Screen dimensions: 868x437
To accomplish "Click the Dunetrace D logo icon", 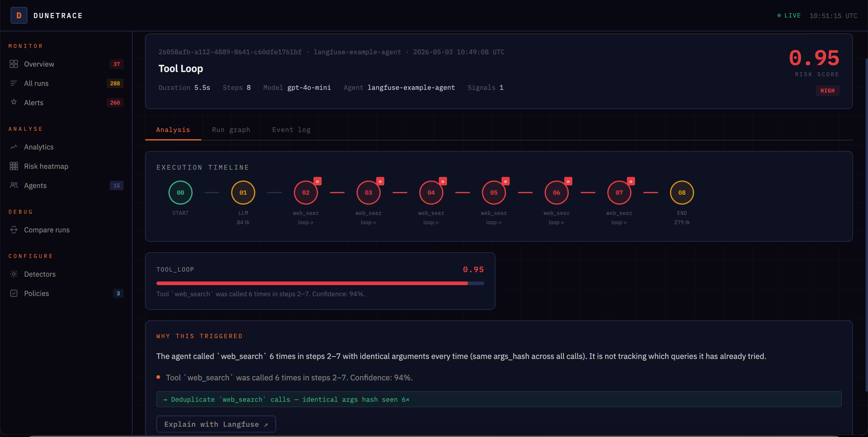I will tap(19, 15).
